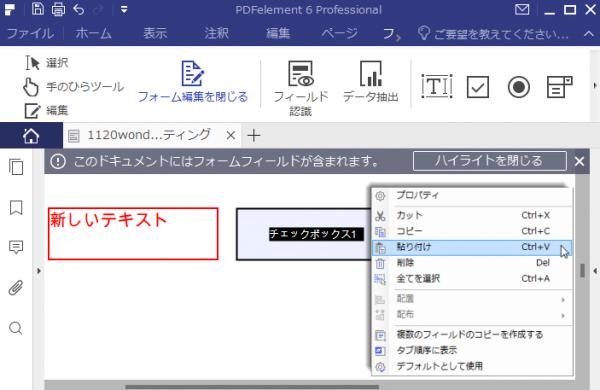600x390 pixels.
Task: Collapse the ribbon with the up chevron
Action: pyautogui.click(x=589, y=34)
